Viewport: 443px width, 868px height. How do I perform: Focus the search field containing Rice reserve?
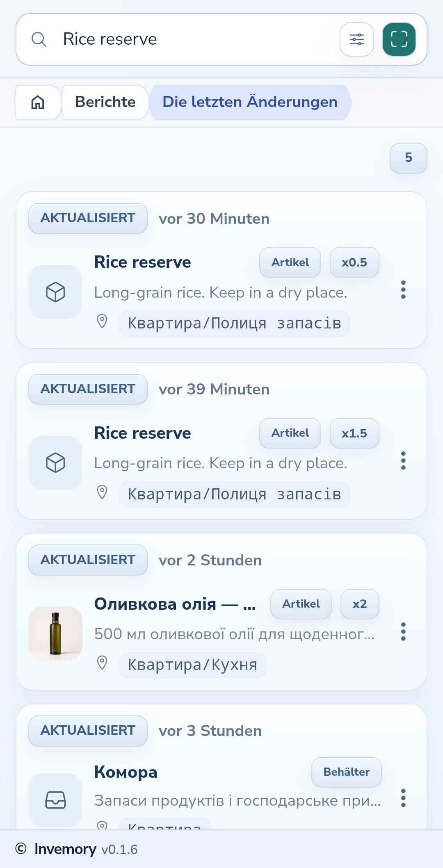click(197, 39)
